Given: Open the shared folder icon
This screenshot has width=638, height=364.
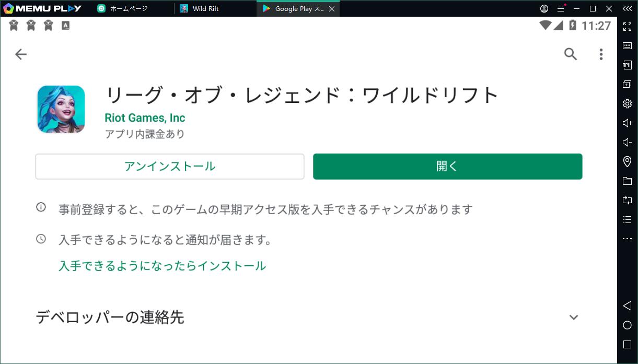Looking at the screenshot, I should coord(627,181).
